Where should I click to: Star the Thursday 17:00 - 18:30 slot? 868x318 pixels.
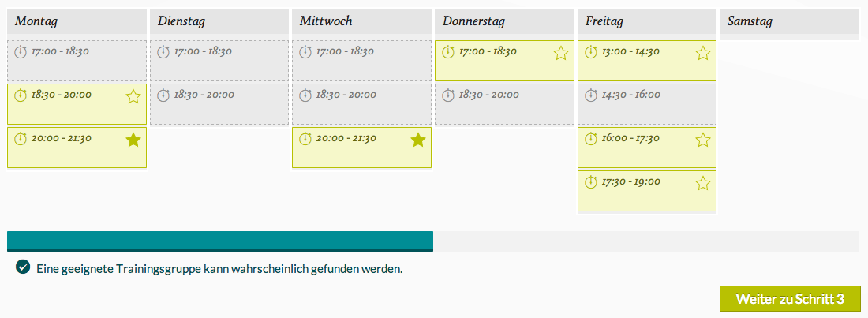tap(560, 53)
